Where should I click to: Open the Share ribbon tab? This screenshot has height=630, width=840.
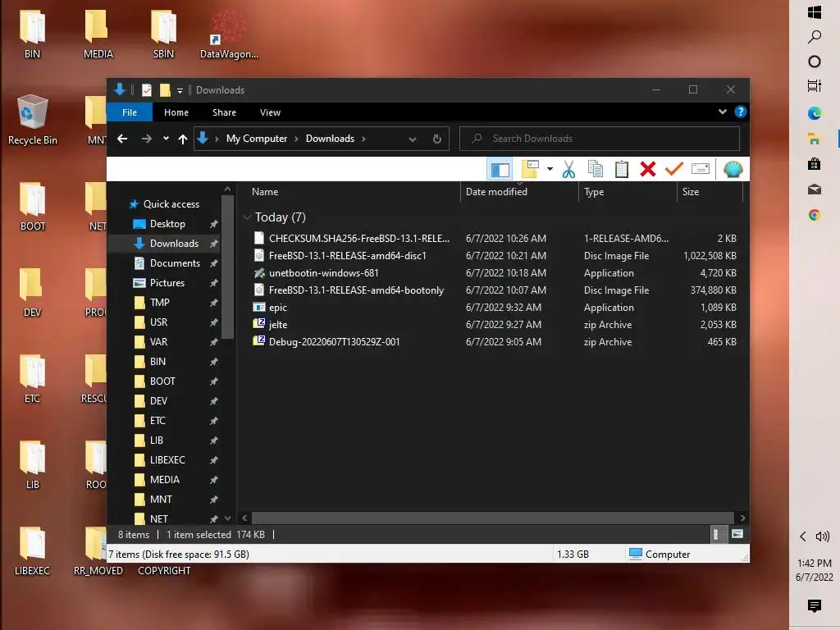click(x=224, y=112)
